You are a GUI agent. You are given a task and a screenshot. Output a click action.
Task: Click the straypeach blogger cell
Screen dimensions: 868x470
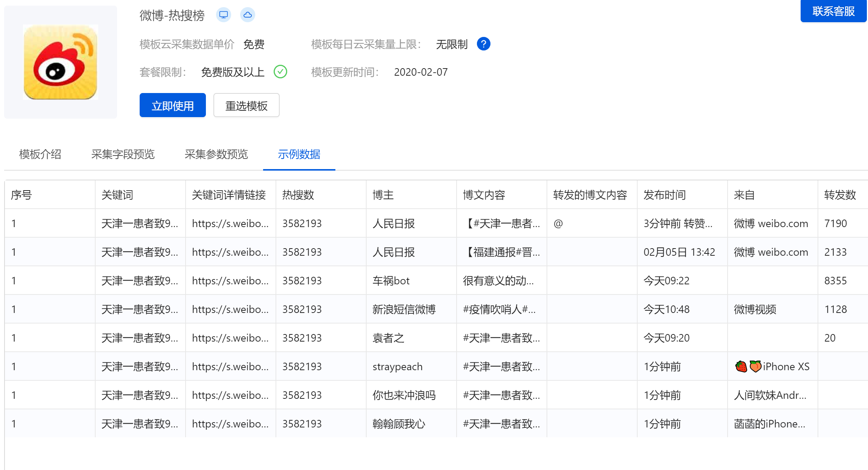397,367
